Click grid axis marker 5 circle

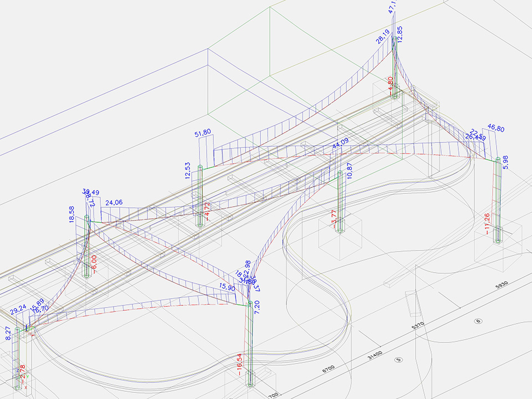[397, 359]
